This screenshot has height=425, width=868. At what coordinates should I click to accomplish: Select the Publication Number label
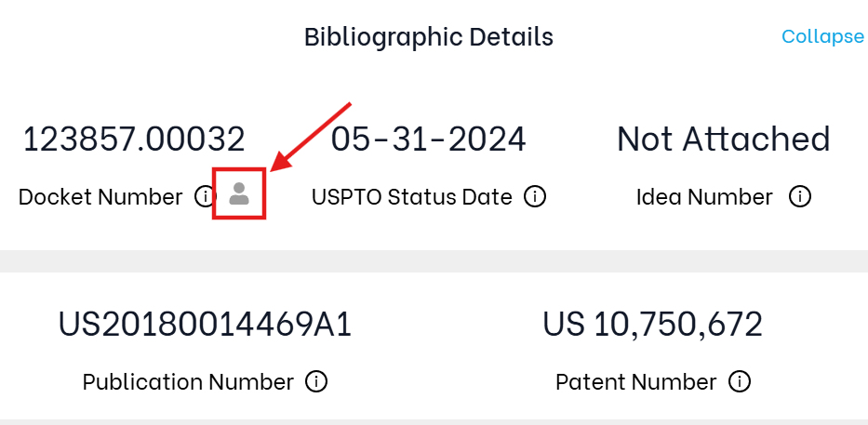coord(188,382)
